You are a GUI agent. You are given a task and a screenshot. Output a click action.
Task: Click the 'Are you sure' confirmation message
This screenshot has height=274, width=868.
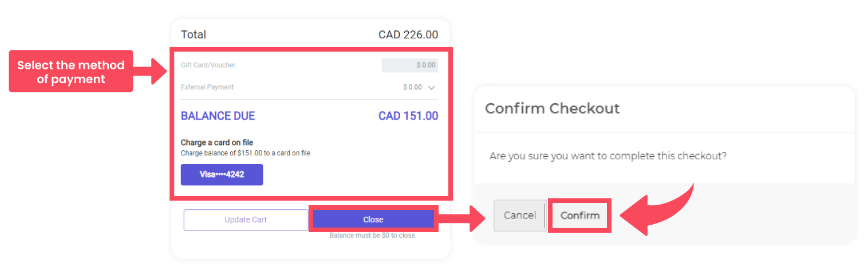click(608, 156)
